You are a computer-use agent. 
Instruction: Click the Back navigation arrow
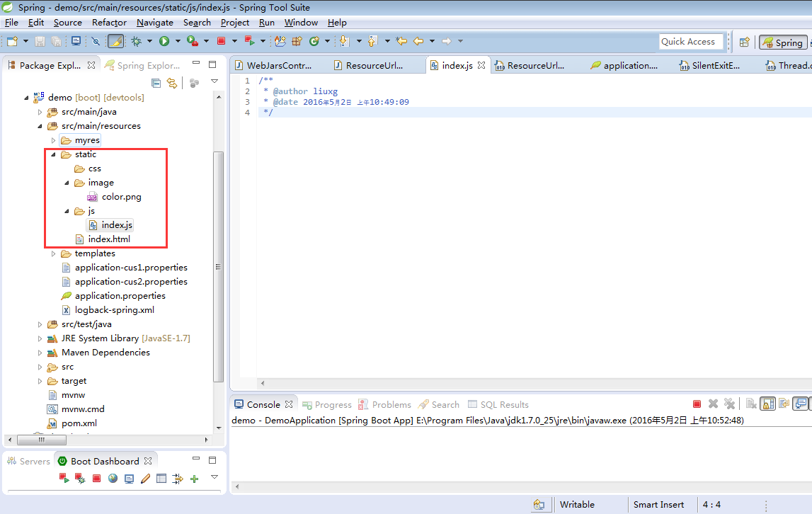click(x=418, y=42)
